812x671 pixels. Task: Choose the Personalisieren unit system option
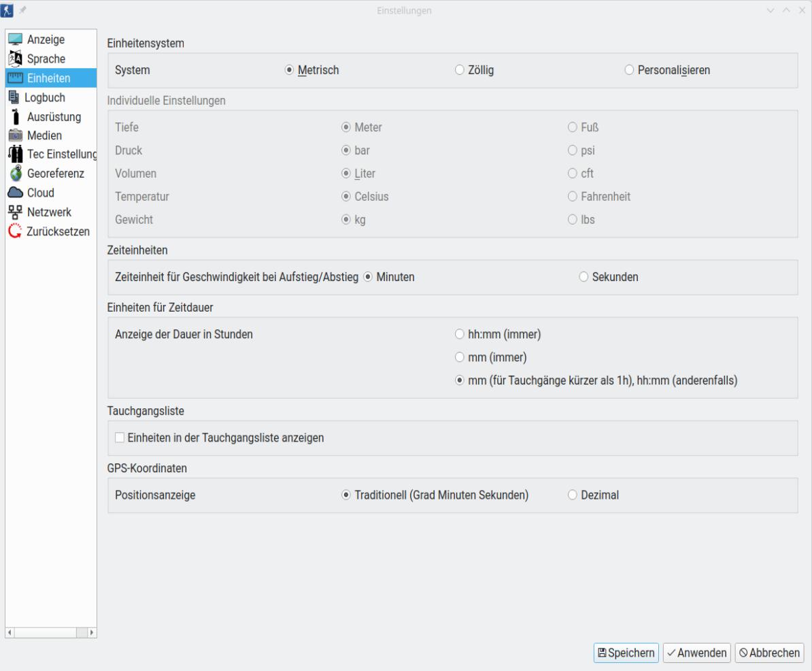tap(628, 70)
